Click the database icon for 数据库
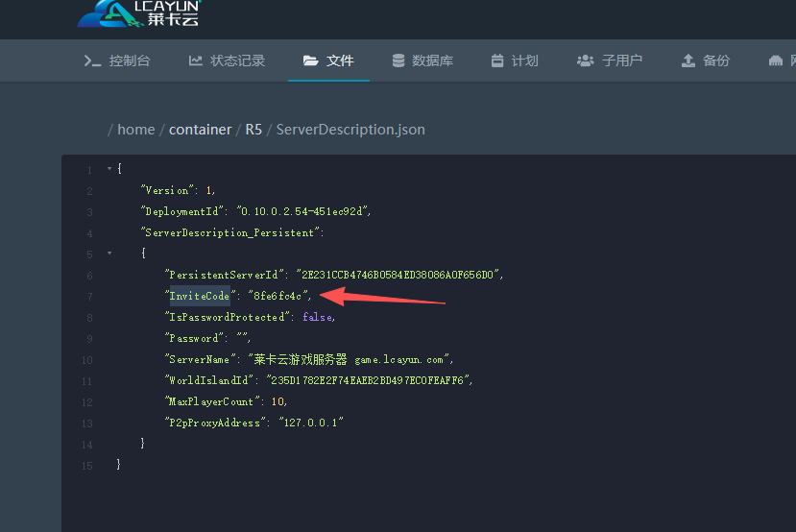Screen dimensions: 796x532 [398, 60]
